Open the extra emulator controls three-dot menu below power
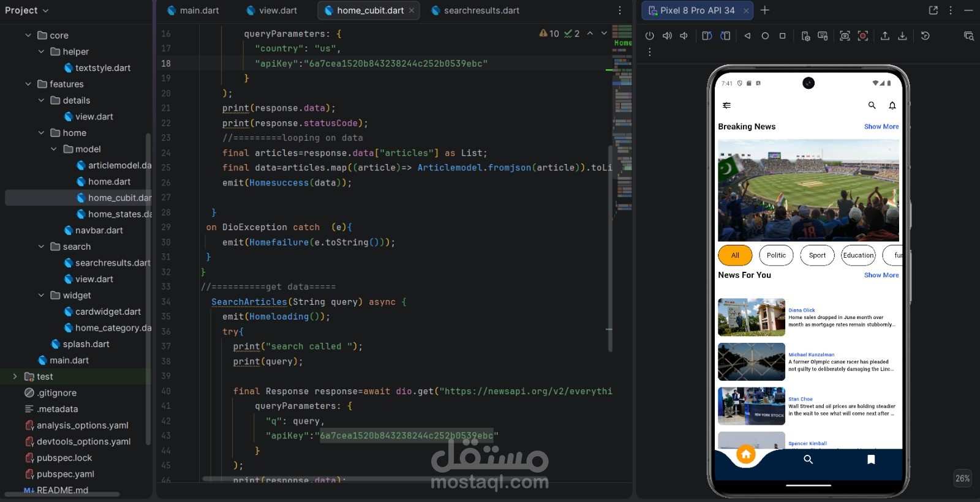Viewport: 980px width, 502px height. [650, 52]
